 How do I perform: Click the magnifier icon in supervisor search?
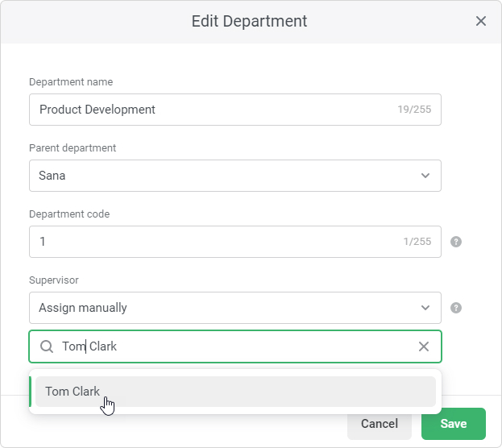[47, 346]
